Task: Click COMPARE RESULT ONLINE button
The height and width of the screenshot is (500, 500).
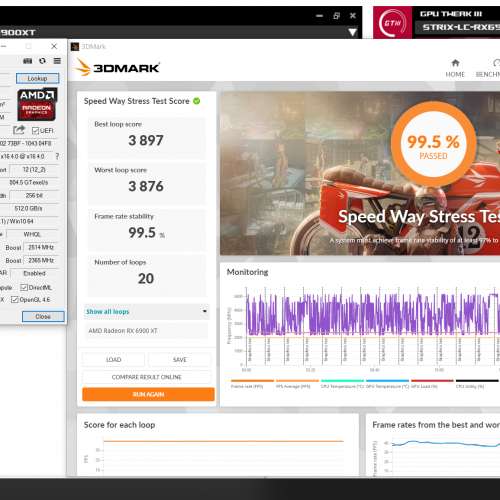Action: point(147,377)
